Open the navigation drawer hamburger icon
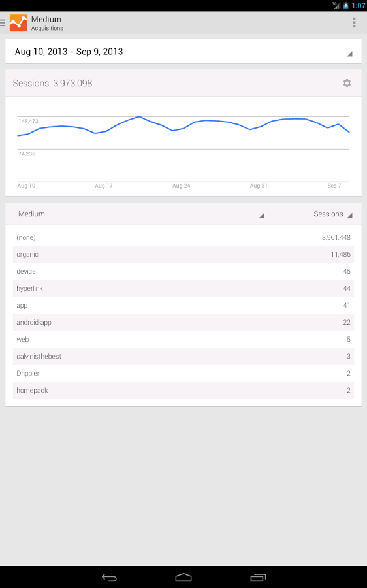The height and width of the screenshot is (588, 367). click(2, 23)
